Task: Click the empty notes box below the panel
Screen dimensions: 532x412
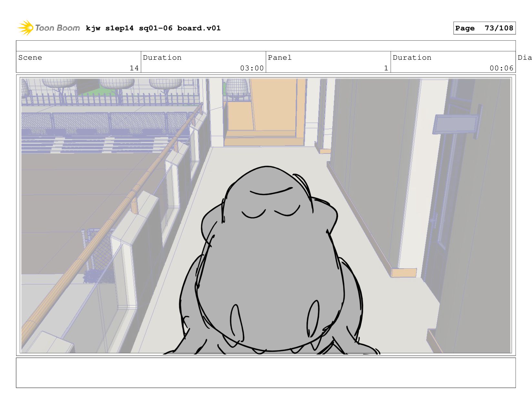Action: (x=266, y=373)
